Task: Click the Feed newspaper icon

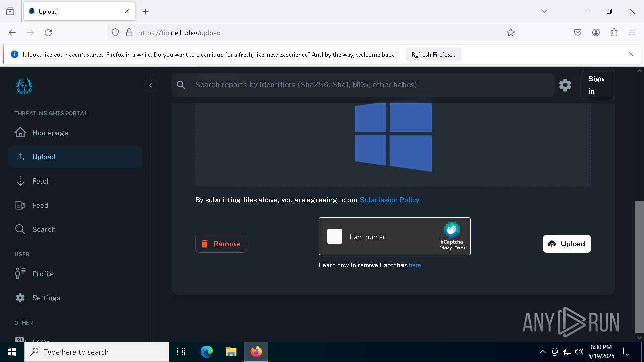Action: [x=20, y=205]
